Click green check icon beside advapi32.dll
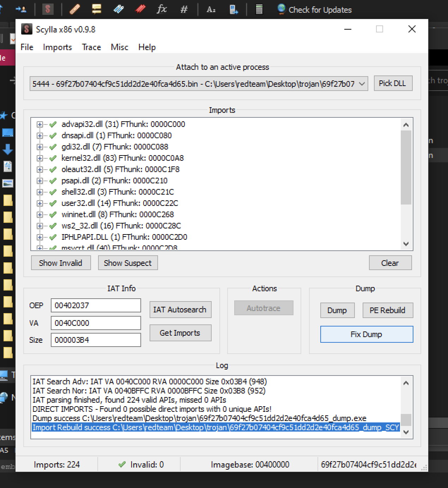The width and height of the screenshot is (448, 488). pyautogui.click(x=53, y=124)
